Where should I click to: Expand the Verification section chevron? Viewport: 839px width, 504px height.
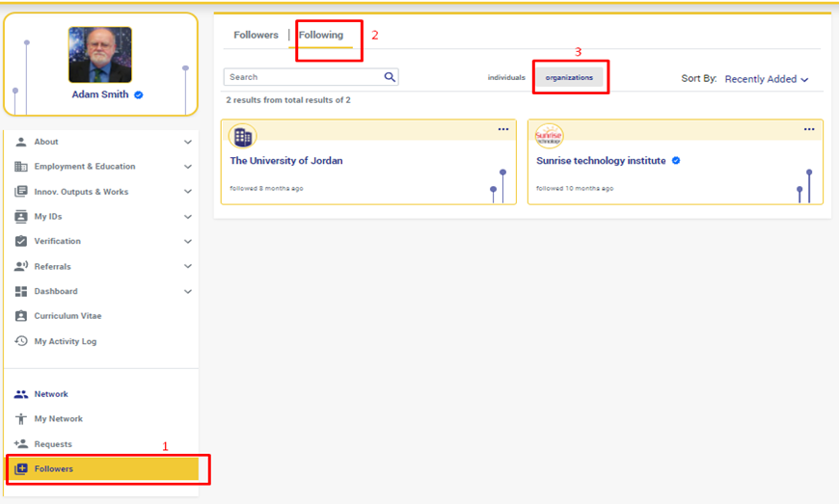pos(187,242)
